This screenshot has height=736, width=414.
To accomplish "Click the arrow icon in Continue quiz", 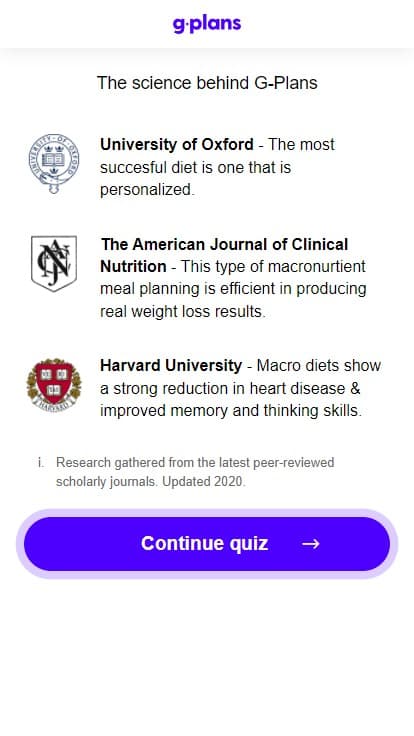I will point(311,544).
